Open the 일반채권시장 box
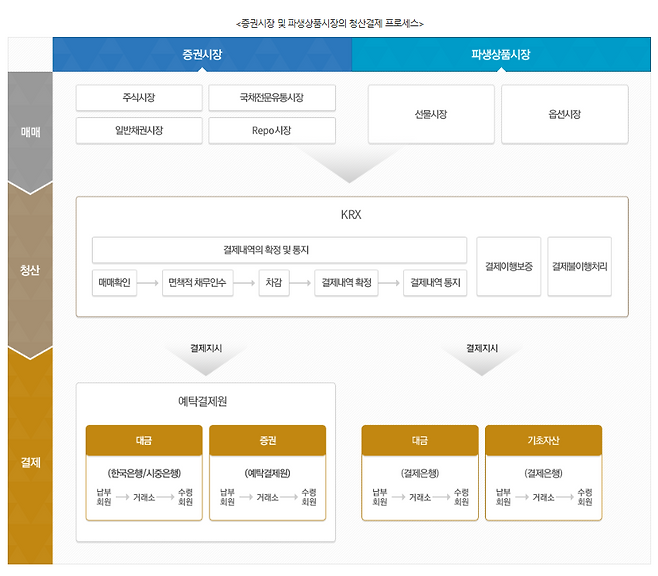Image resolution: width=658 pixels, height=576 pixels. pos(139,130)
